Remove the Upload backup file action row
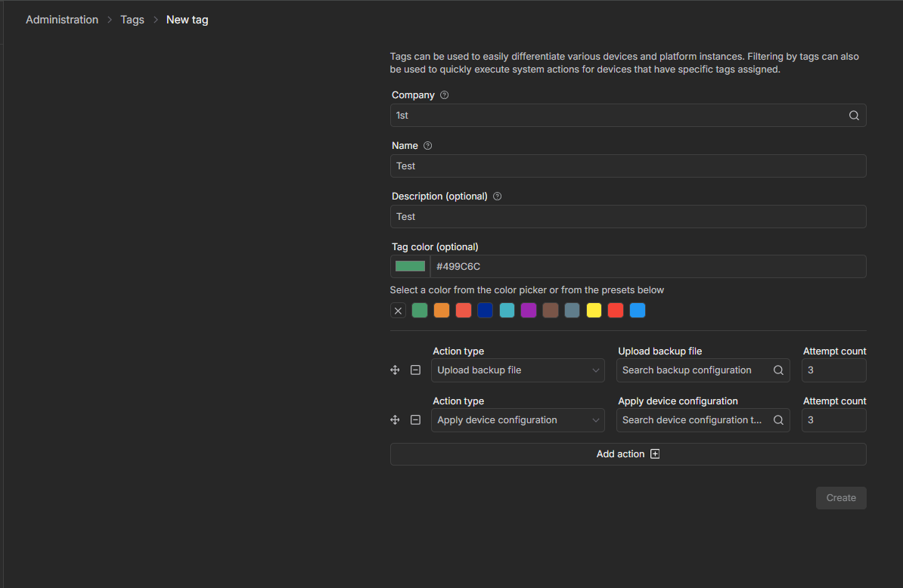This screenshot has height=588, width=903. coord(415,370)
